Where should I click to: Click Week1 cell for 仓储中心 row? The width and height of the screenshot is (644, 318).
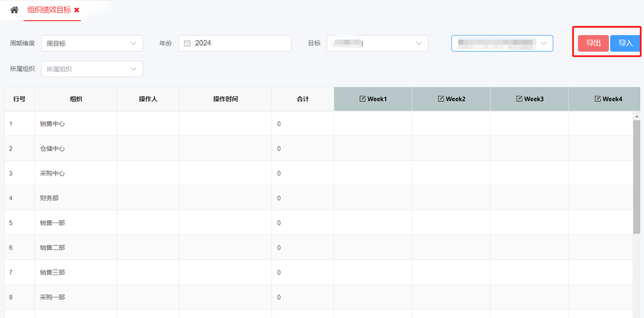(x=372, y=149)
